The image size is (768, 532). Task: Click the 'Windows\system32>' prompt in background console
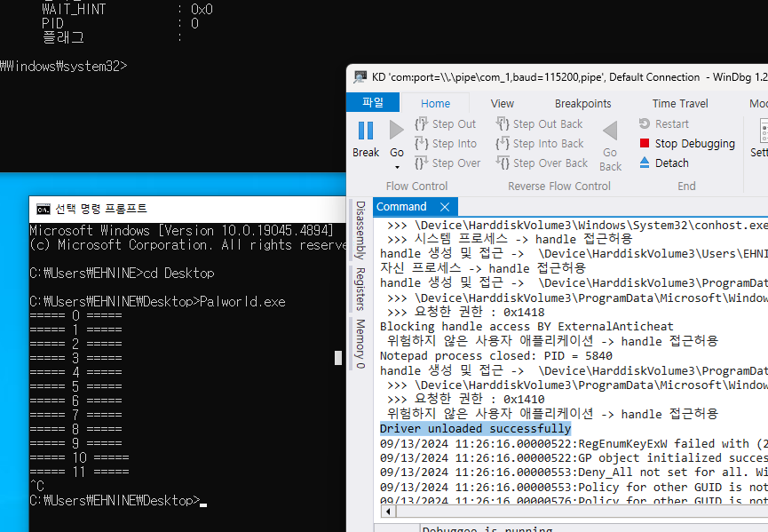click(x=64, y=66)
